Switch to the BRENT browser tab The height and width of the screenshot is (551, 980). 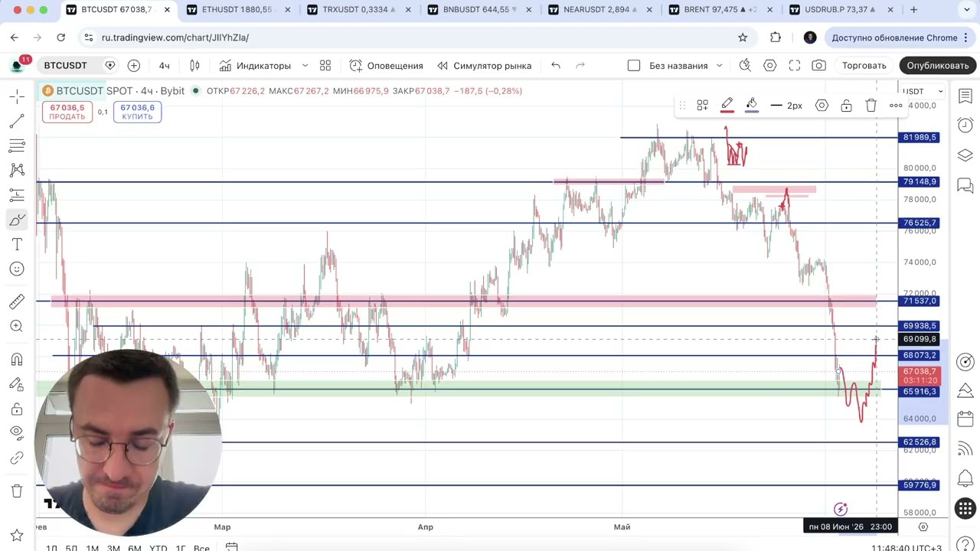click(720, 10)
